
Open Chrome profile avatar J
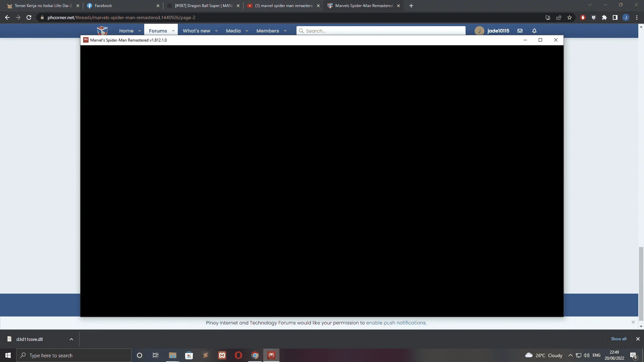tap(626, 17)
